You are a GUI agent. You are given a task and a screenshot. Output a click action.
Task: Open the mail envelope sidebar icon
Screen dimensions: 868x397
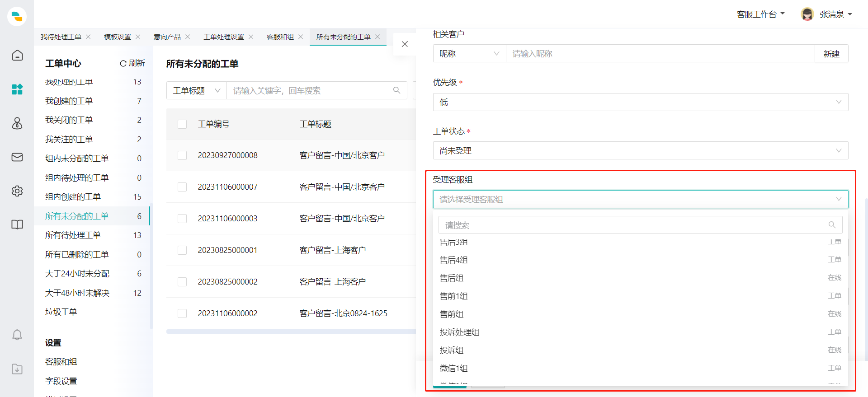[x=17, y=157]
